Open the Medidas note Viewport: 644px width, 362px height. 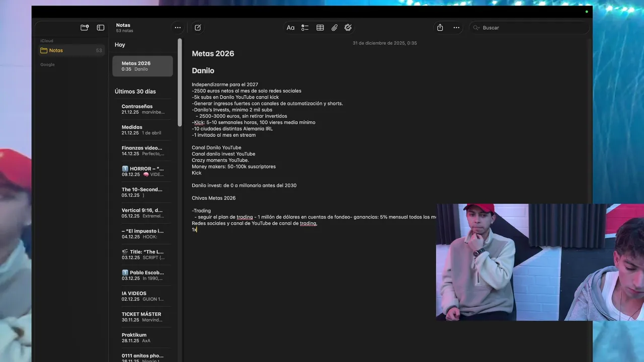coord(142,130)
